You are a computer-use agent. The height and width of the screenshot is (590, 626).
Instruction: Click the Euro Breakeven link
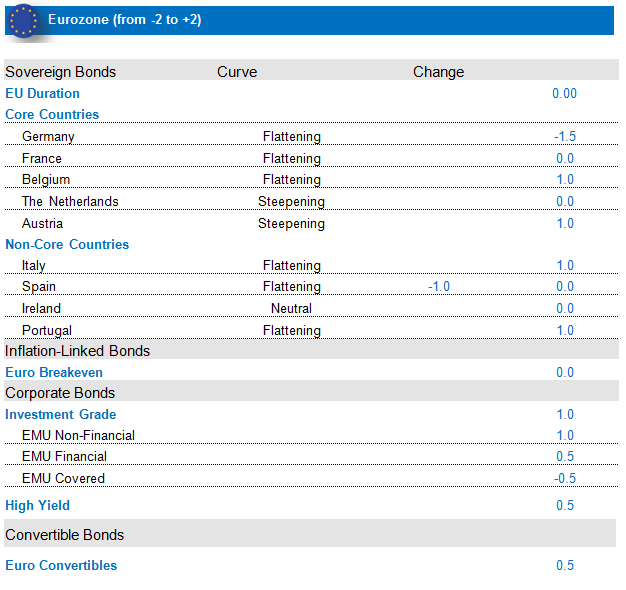pos(54,373)
